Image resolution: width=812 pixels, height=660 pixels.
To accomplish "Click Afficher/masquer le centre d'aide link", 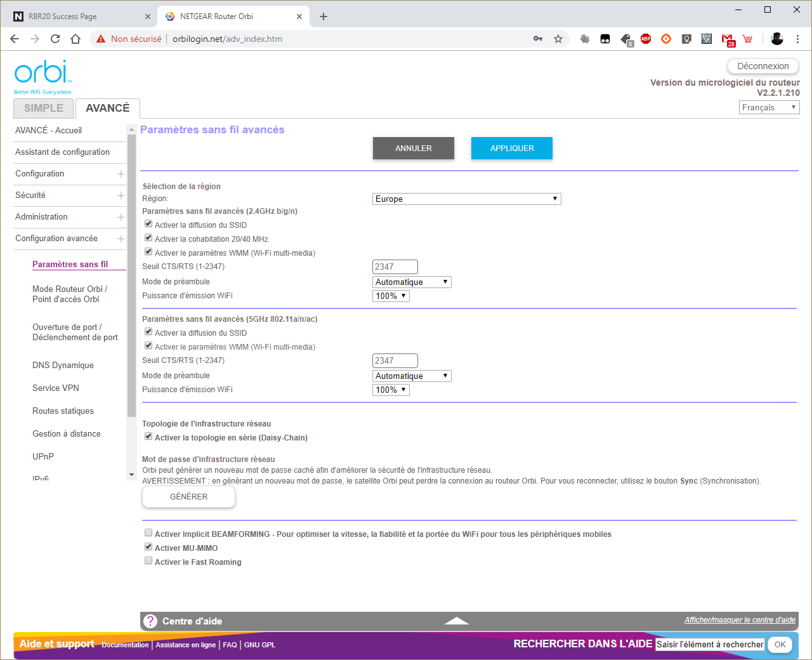I will [x=740, y=620].
